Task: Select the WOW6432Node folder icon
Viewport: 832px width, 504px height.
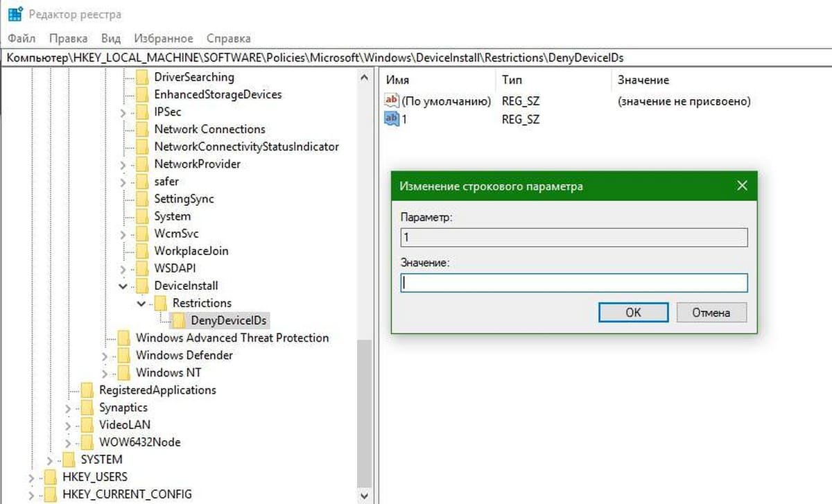Action: [x=87, y=442]
